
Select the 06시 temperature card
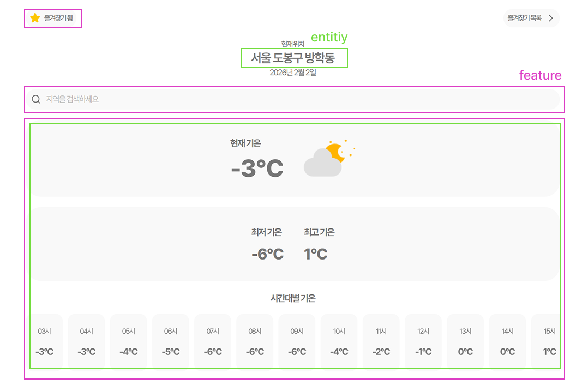tap(170, 339)
